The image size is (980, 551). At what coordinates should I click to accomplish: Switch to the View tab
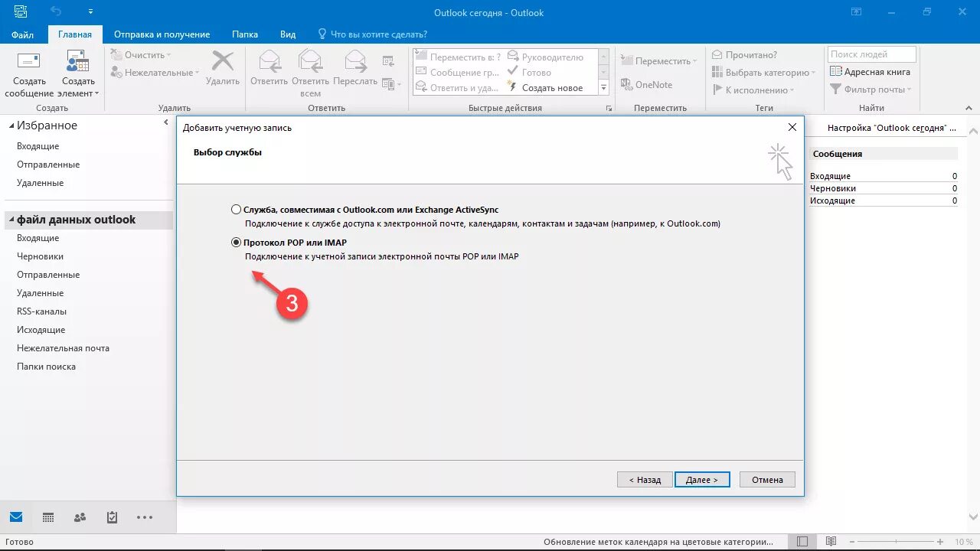tap(288, 34)
